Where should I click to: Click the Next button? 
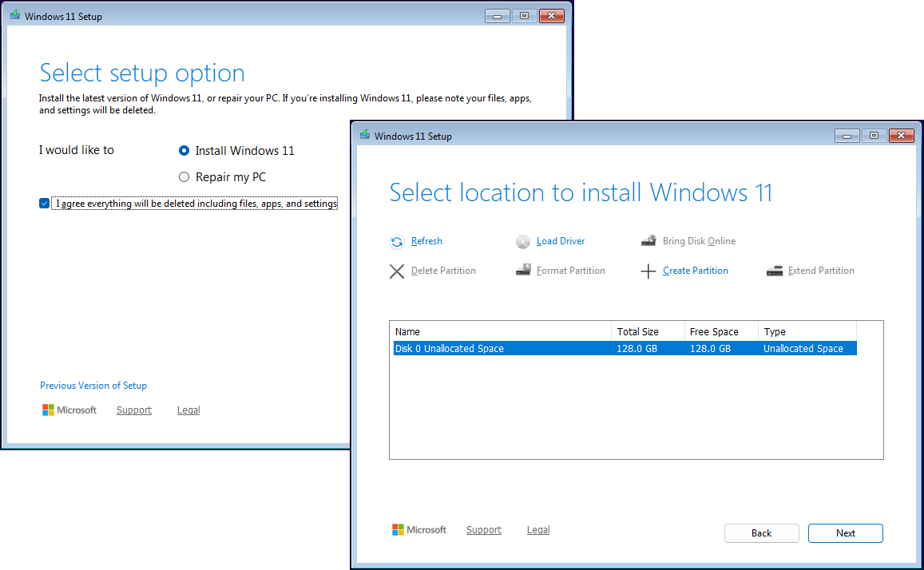point(845,532)
